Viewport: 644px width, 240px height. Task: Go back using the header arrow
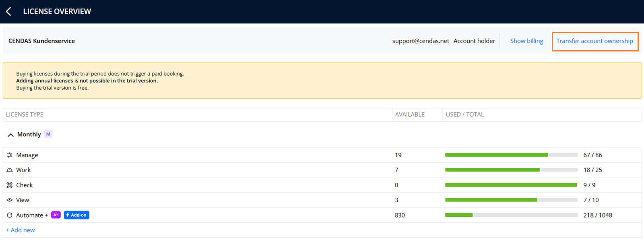pos(8,11)
